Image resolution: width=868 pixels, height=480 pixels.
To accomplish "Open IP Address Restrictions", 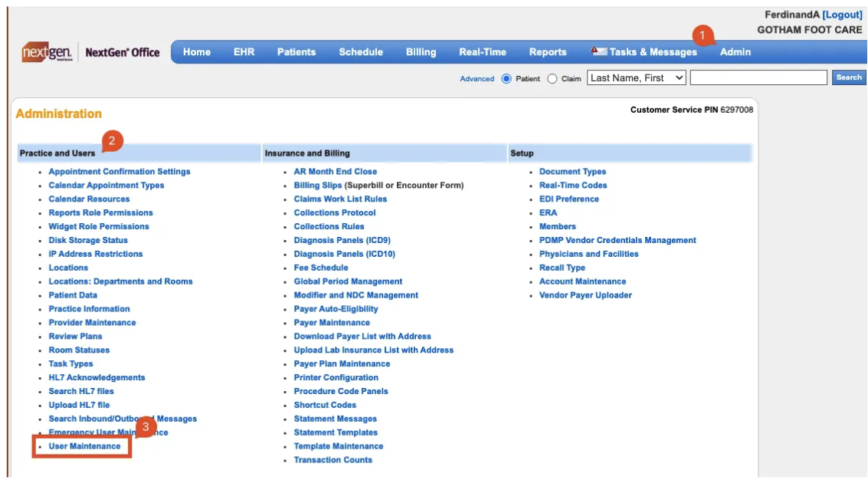I will tap(95, 254).
